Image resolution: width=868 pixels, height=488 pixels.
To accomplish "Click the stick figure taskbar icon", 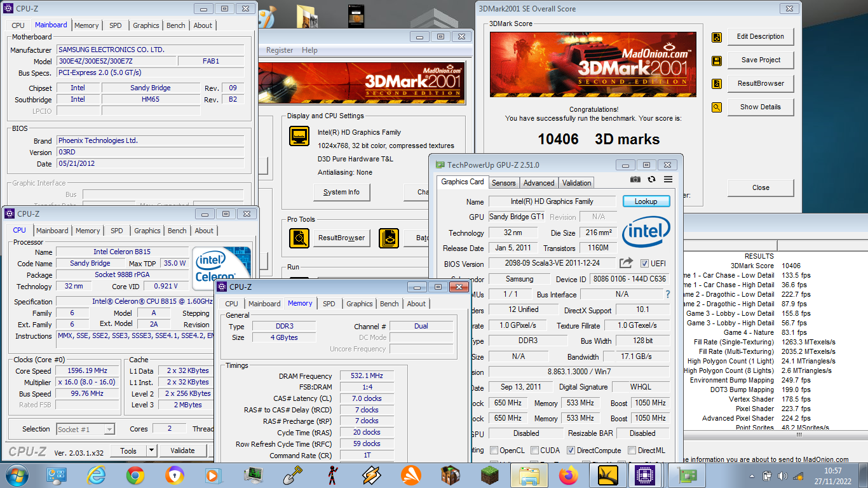I will click(332, 475).
